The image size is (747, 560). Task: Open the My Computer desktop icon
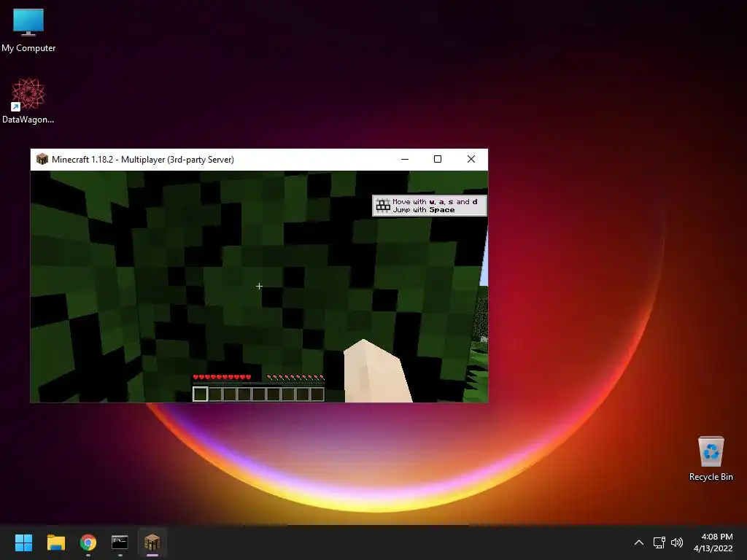(x=28, y=30)
